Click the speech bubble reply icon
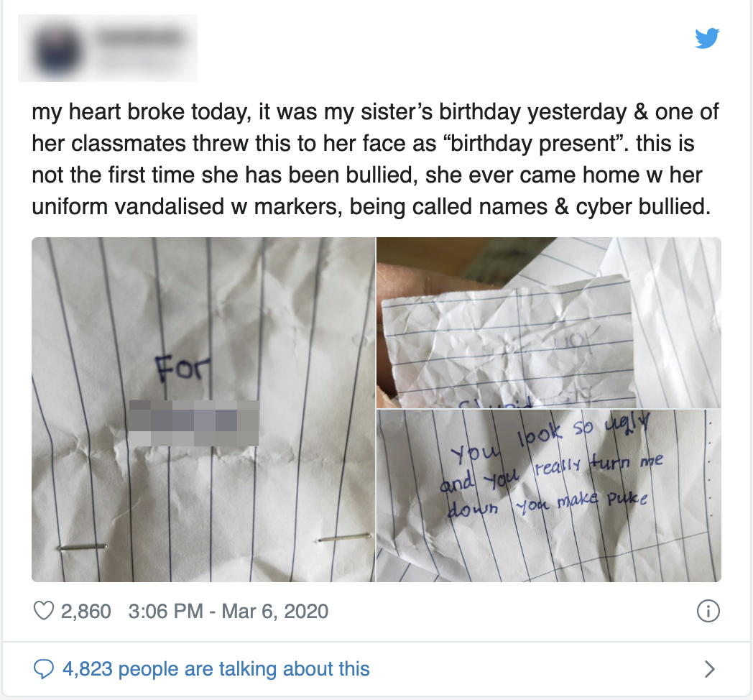 point(43,669)
